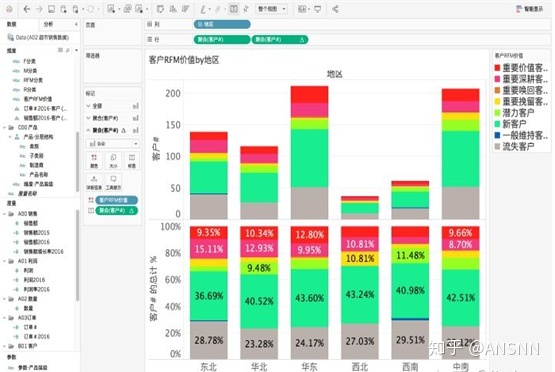Click the gray 流失客户 legend swatch

(x=497, y=146)
